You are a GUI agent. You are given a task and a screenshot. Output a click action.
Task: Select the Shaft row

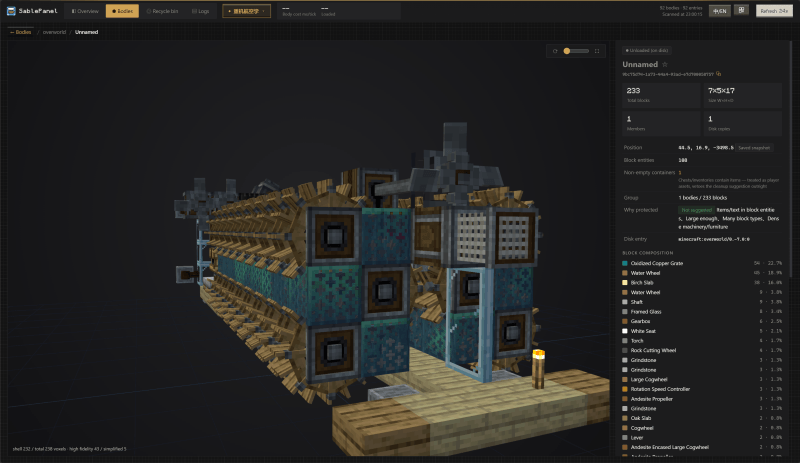[x=702, y=302]
